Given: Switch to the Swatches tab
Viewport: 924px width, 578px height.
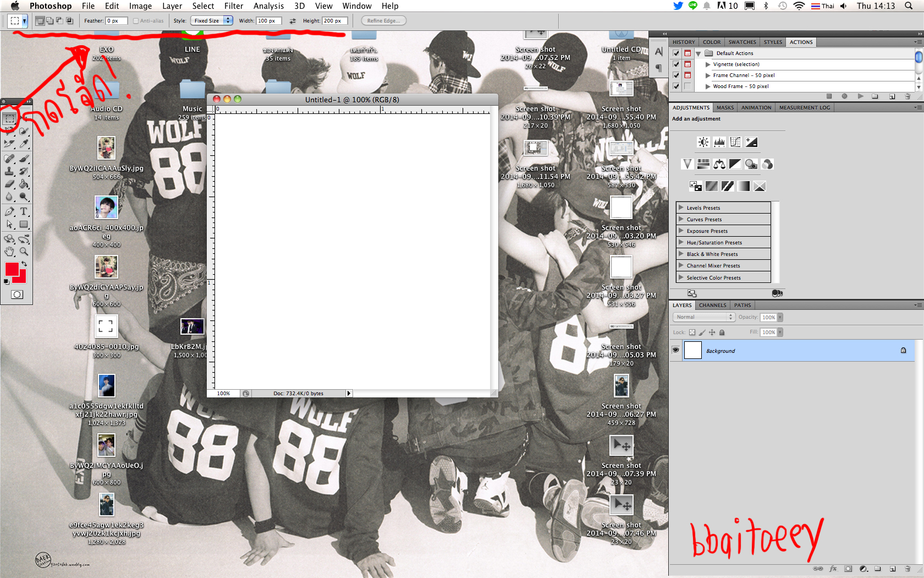Looking at the screenshot, I should [x=742, y=42].
